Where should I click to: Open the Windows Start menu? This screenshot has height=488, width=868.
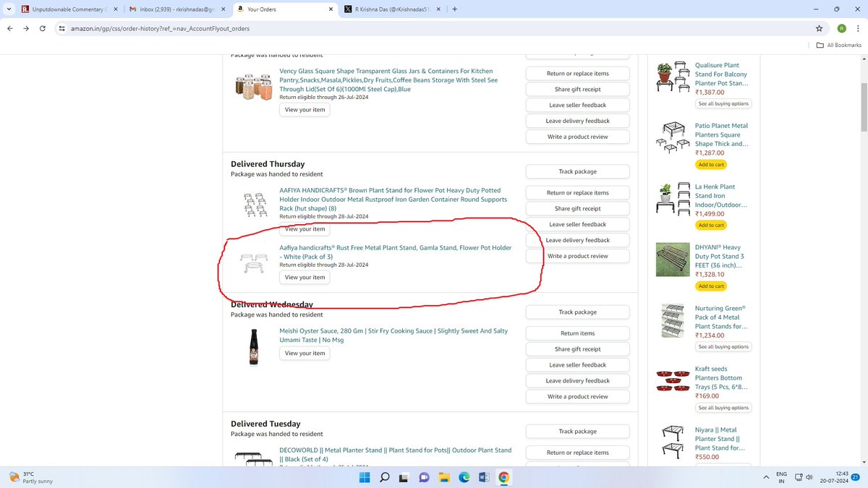(x=364, y=477)
